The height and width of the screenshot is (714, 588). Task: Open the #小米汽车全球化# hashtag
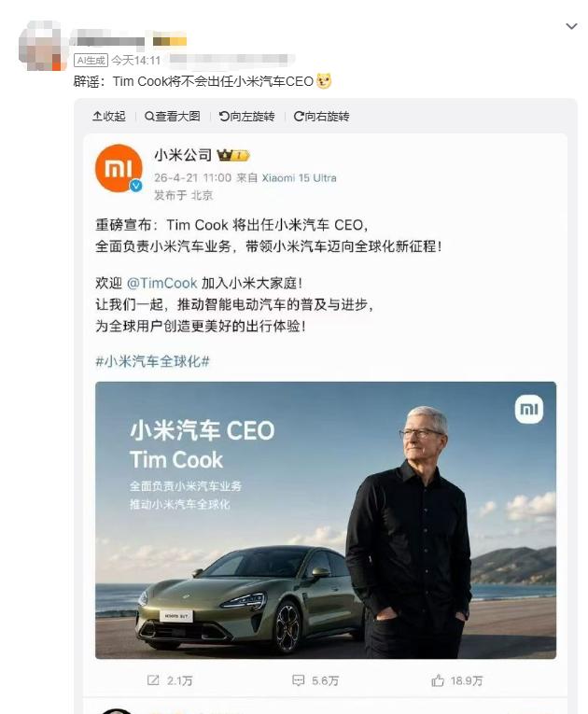(152, 360)
